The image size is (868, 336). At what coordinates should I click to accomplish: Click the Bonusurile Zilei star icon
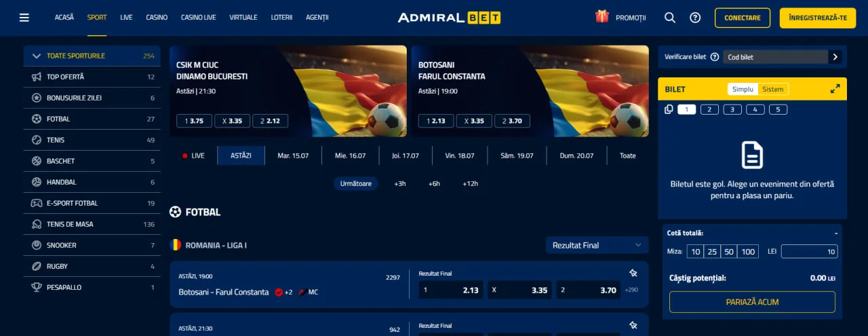click(x=37, y=98)
